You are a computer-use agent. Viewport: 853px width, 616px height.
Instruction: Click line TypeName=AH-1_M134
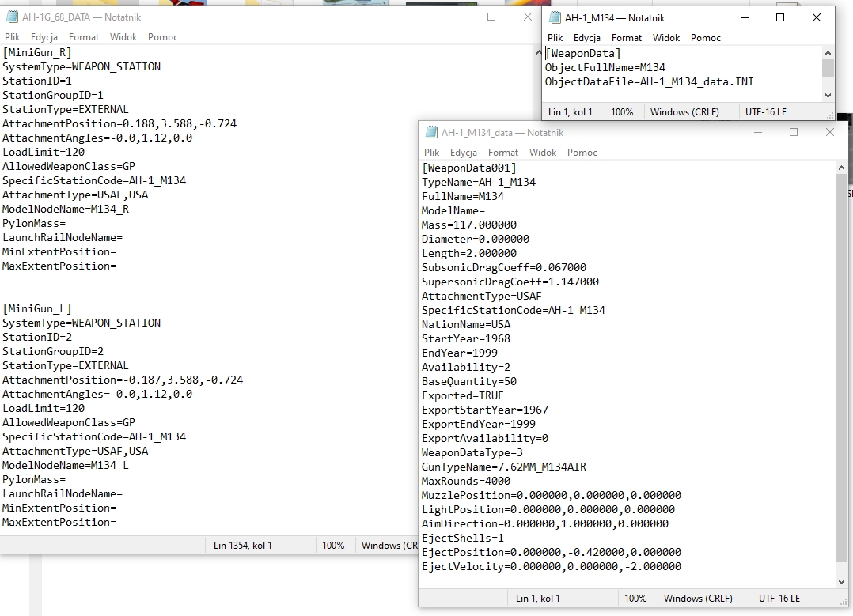point(479,182)
